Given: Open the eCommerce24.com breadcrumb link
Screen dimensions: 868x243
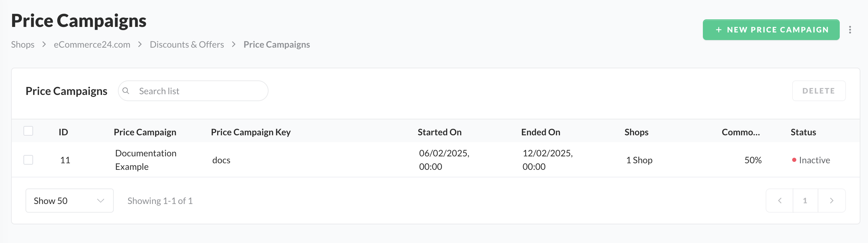Looking at the screenshot, I should [92, 45].
